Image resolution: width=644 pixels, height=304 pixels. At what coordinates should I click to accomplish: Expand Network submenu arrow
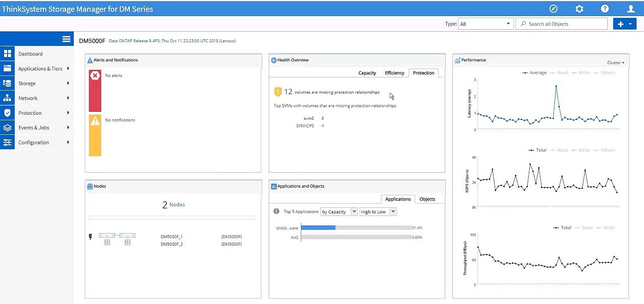[x=68, y=98]
